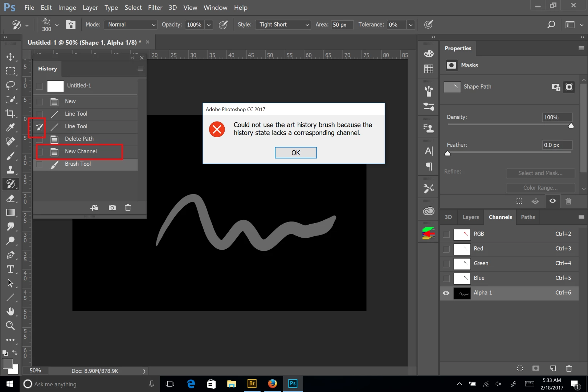Adjust the Feather slider handle
Screen dimensions: 588x392
point(448,153)
